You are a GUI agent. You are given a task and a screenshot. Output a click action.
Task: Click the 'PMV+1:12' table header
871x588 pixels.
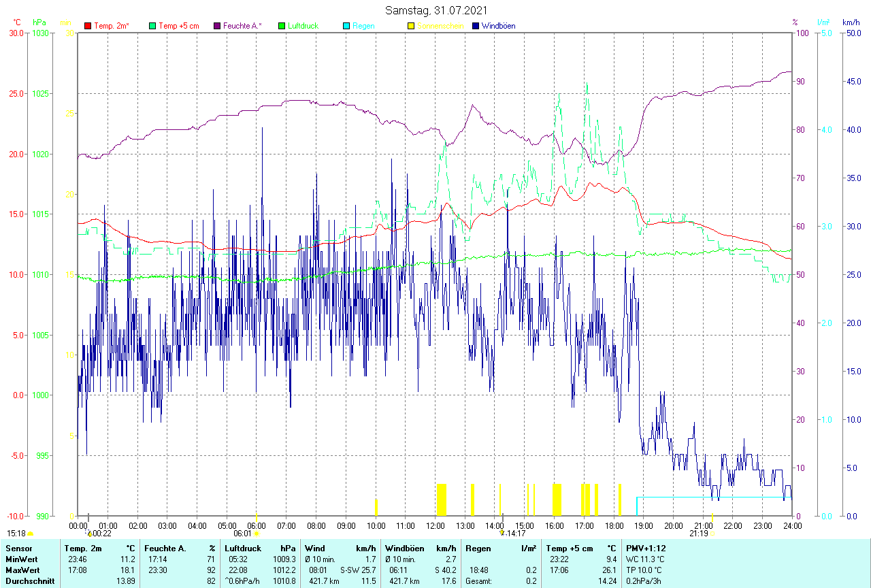pos(646,549)
